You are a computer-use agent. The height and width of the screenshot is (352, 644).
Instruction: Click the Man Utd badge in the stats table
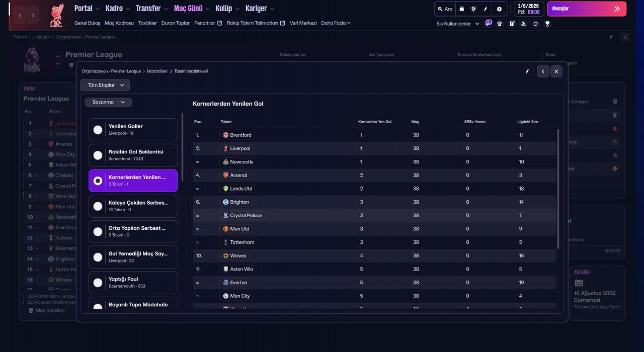pos(226,229)
